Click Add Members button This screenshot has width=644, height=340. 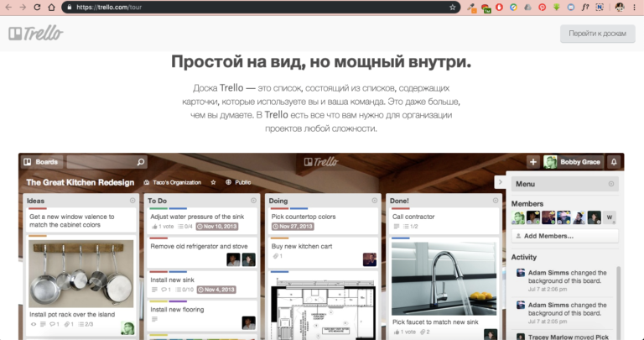tap(564, 236)
